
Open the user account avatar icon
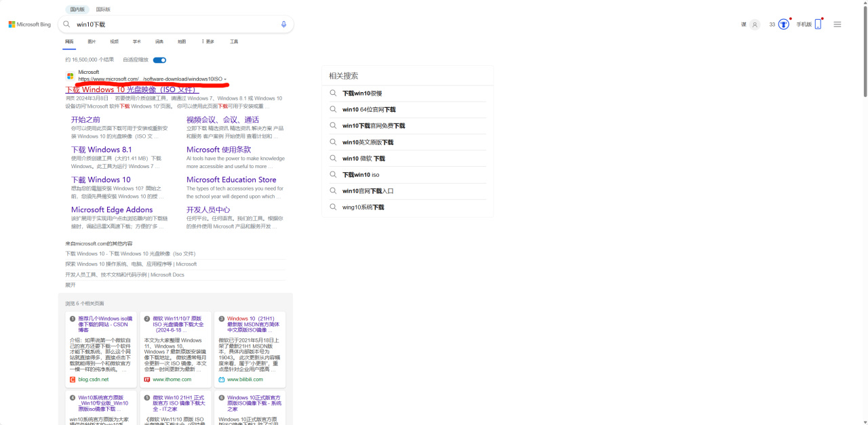click(755, 24)
